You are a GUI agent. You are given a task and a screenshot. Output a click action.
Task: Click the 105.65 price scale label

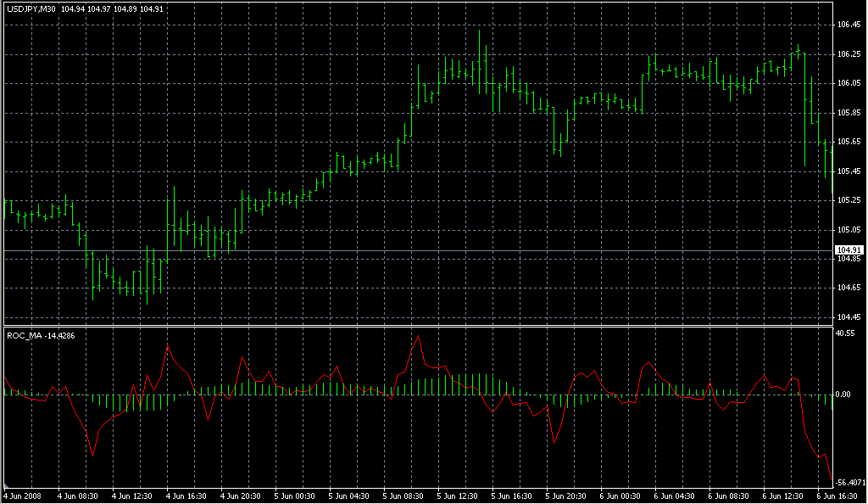[849, 142]
